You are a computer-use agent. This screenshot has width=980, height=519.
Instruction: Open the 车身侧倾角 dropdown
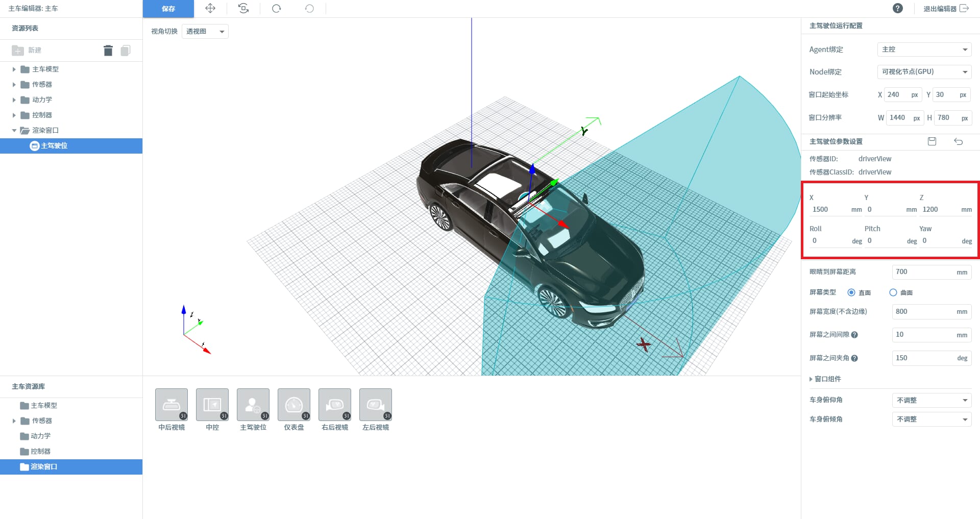click(x=932, y=419)
